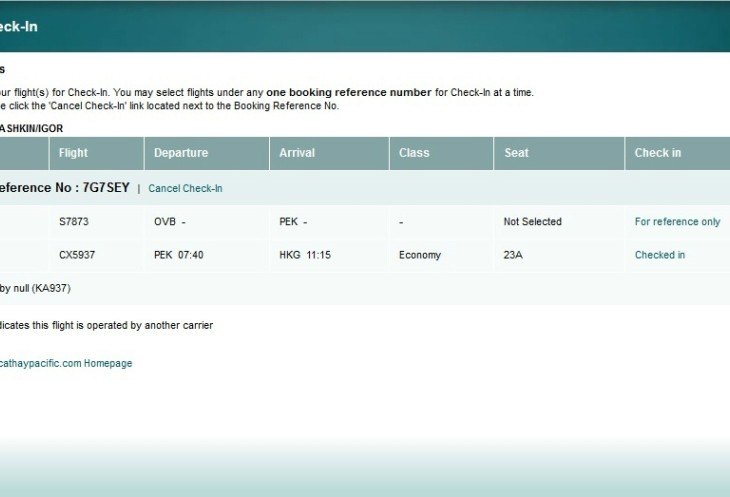
Task: Select the Seat column header
Action: coord(559,153)
